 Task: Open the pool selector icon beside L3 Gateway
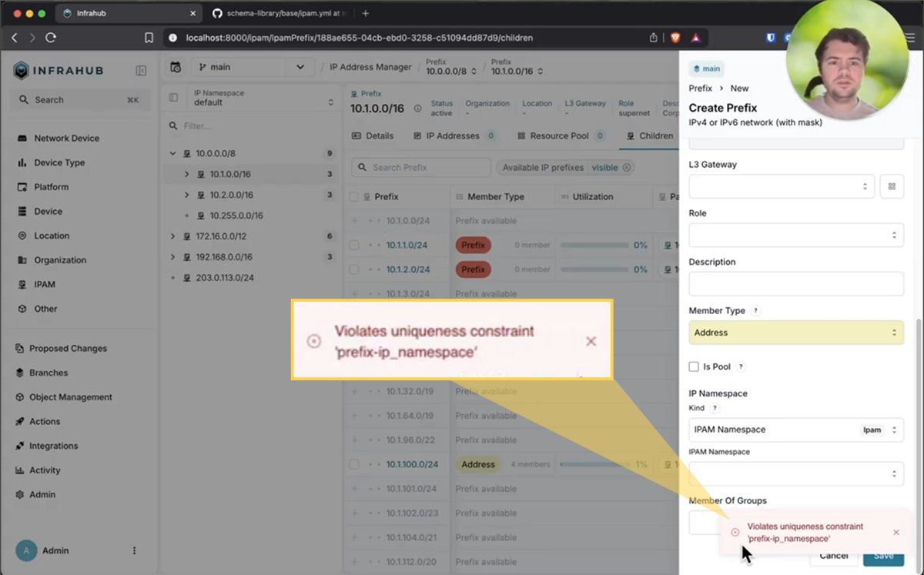[892, 186]
